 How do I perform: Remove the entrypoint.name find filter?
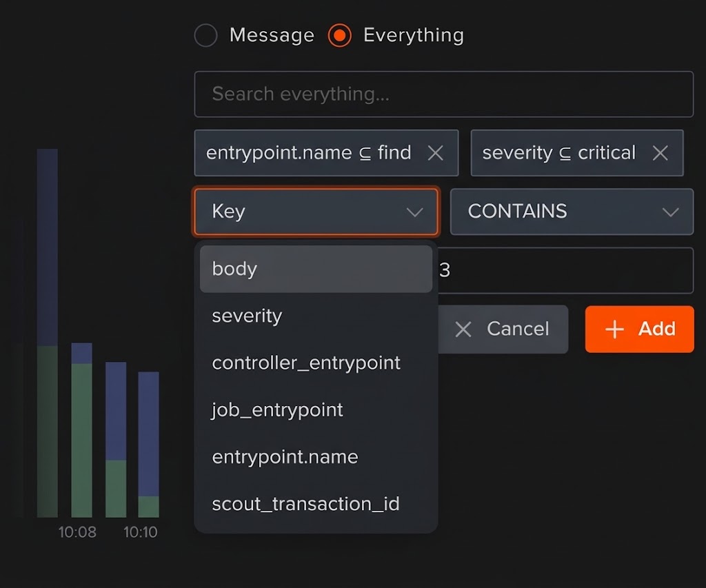pyautogui.click(x=436, y=153)
